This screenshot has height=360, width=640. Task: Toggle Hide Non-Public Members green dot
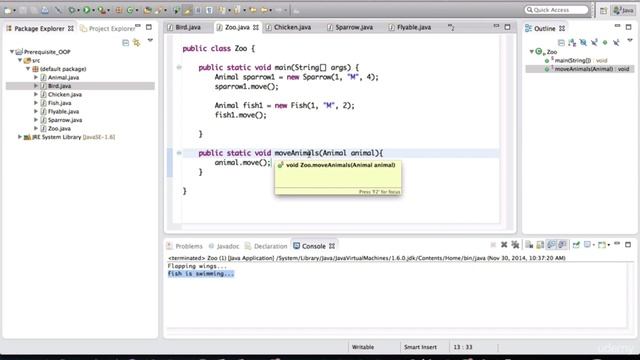pos(605,42)
